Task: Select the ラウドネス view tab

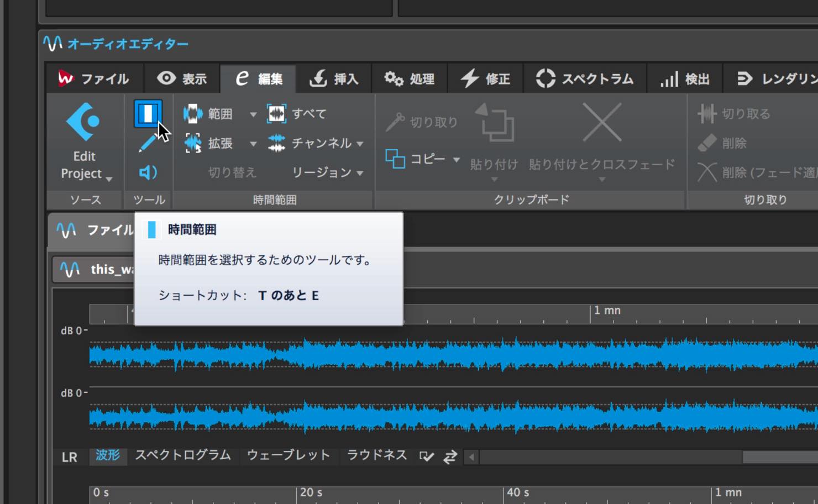Action: coord(377,455)
